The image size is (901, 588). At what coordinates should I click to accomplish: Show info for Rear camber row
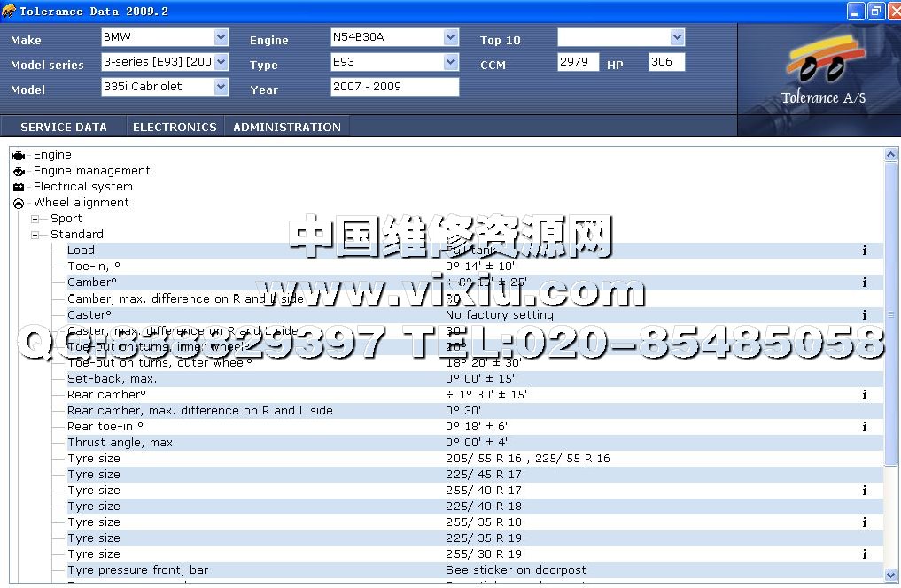[865, 395]
